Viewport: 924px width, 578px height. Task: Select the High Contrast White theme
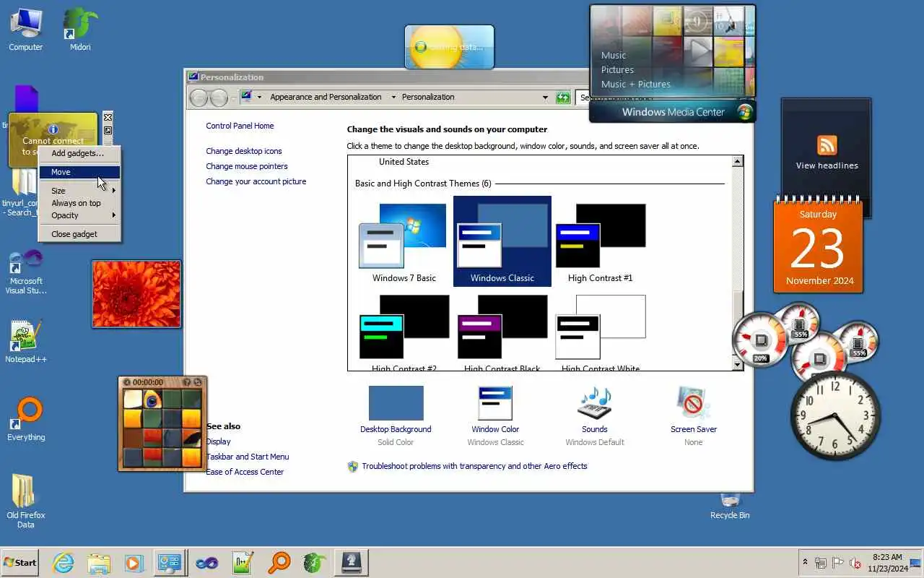600,333
